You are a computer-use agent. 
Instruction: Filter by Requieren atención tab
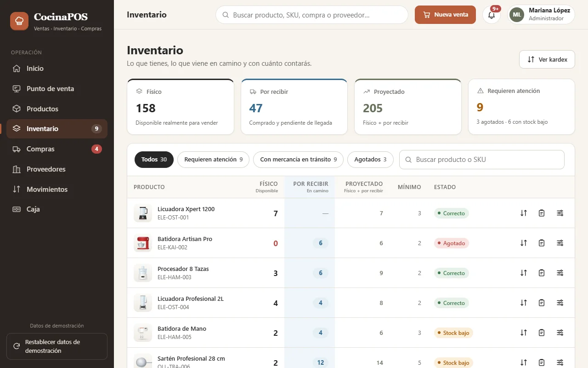pos(213,160)
